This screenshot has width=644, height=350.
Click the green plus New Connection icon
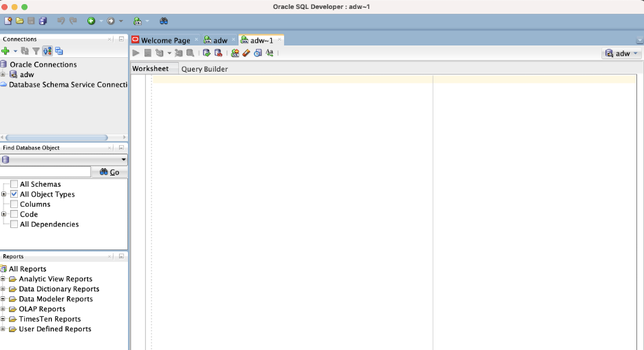[x=6, y=51]
